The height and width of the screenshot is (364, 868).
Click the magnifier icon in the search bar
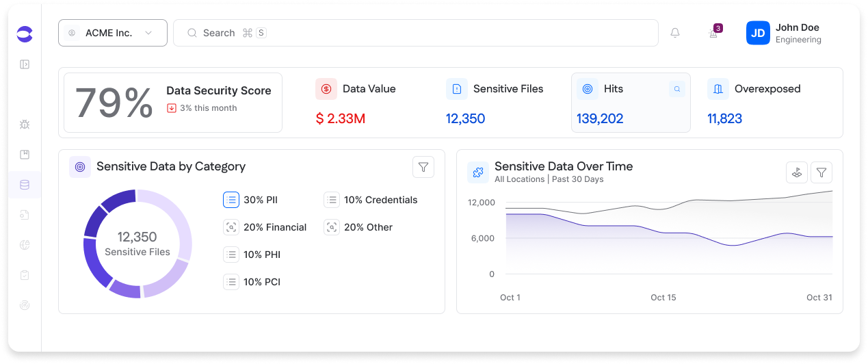pyautogui.click(x=192, y=33)
